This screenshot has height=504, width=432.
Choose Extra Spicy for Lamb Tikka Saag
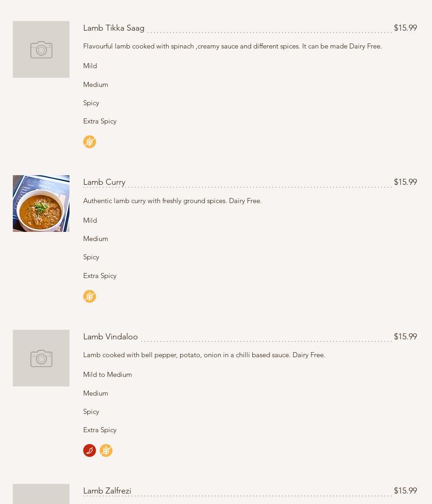(x=100, y=121)
